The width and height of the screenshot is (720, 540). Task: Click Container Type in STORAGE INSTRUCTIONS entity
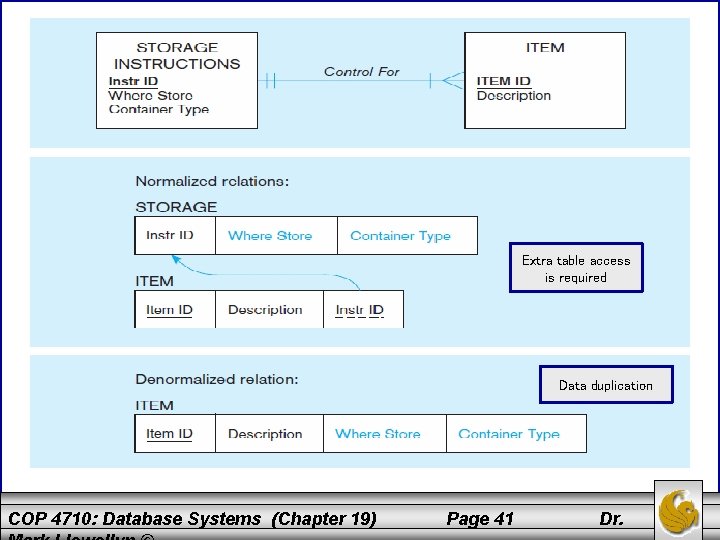159,109
